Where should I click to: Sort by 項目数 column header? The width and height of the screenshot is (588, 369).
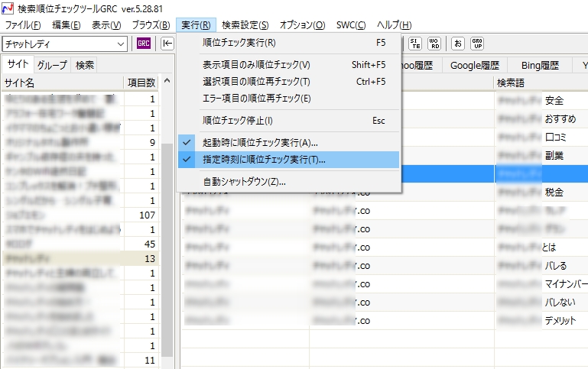(141, 83)
